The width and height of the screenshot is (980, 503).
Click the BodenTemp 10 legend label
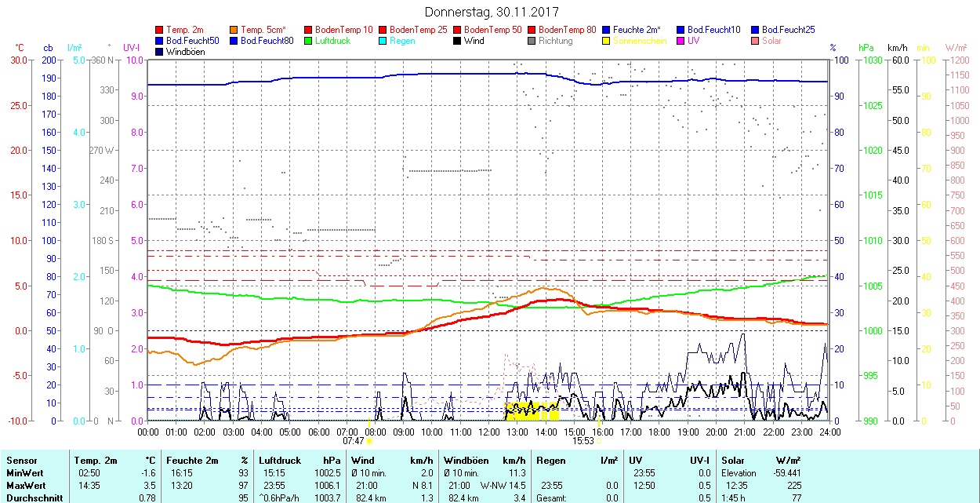(343, 30)
